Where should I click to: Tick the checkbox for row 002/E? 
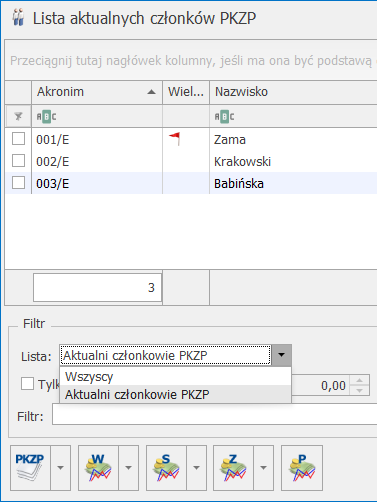(18, 161)
